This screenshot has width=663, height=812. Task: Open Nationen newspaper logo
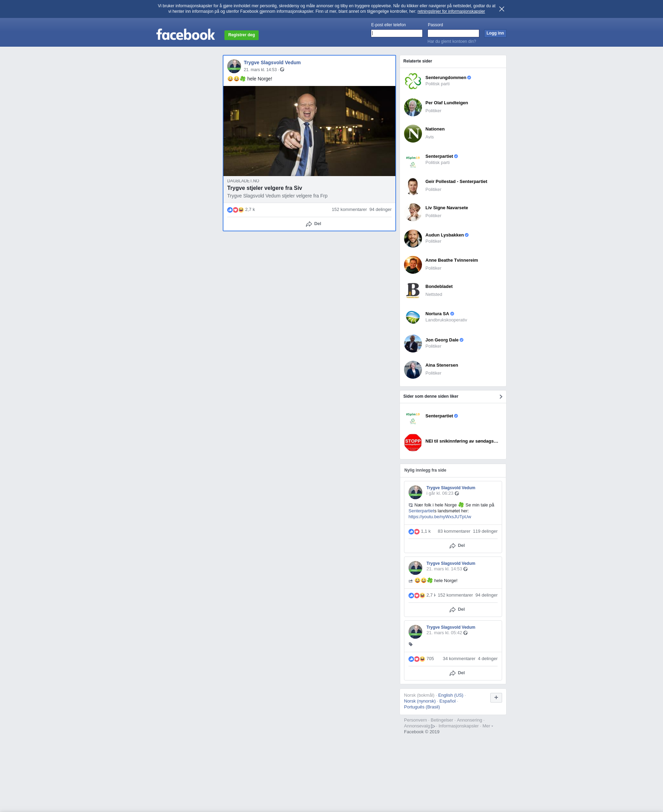click(413, 134)
